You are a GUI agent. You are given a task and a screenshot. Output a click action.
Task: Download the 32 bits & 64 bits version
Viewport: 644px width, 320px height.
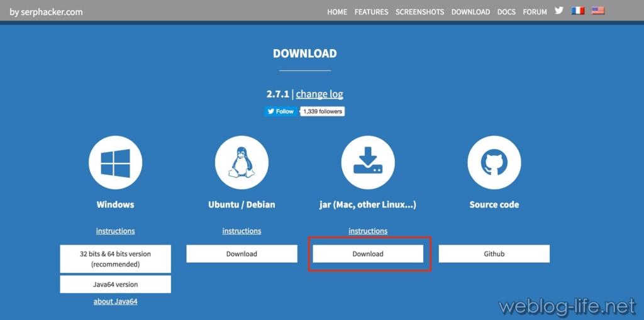(115, 259)
